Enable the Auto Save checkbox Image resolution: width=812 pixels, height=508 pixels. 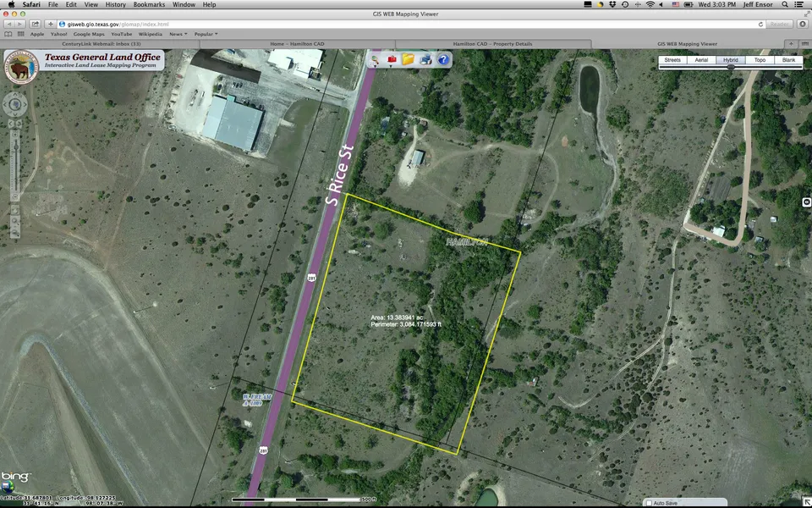click(649, 503)
